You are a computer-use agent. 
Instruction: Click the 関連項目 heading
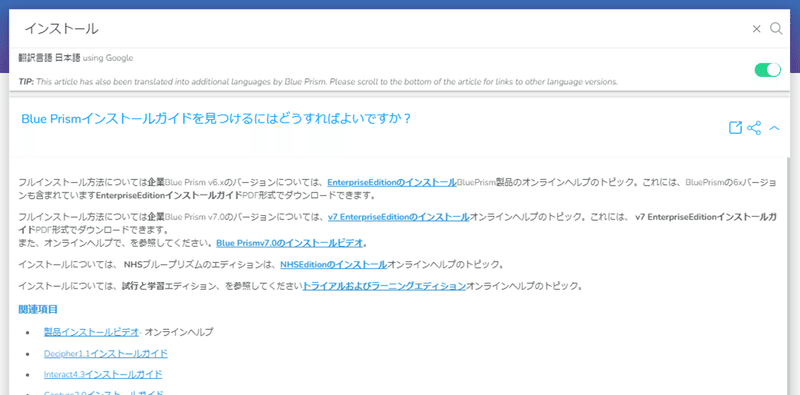click(x=38, y=309)
